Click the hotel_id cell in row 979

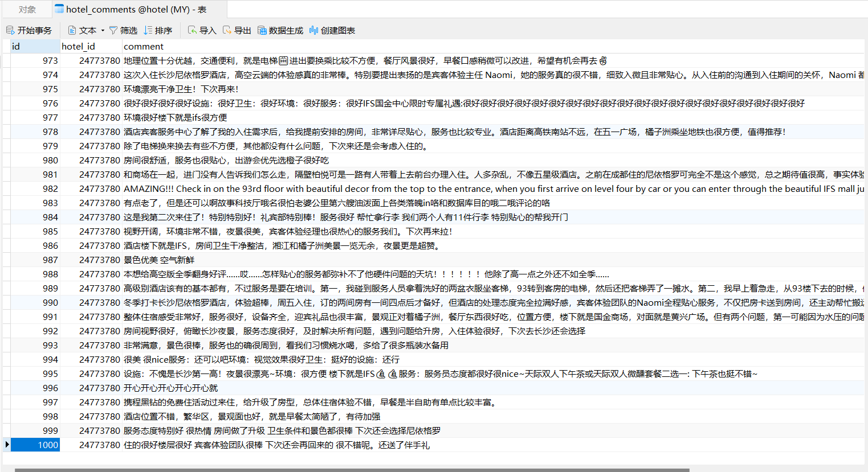(91, 146)
